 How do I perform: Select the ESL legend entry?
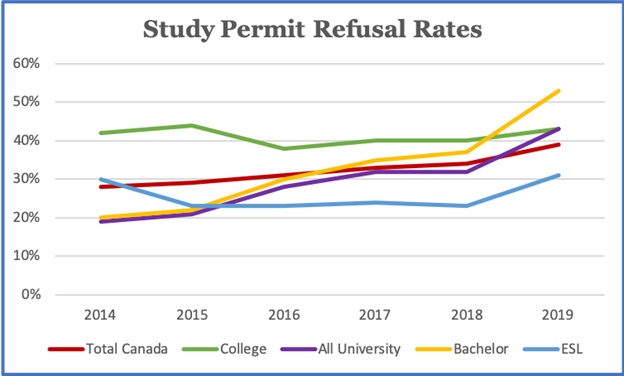coord(553,349)
